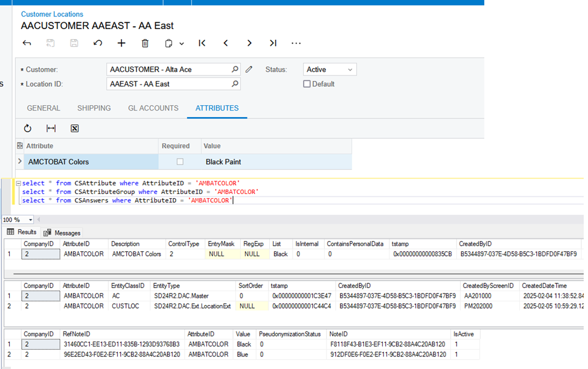Export the attributes grid to Excel
The height and width of the screenshot is (369, 588).
[x=74, y=128]
